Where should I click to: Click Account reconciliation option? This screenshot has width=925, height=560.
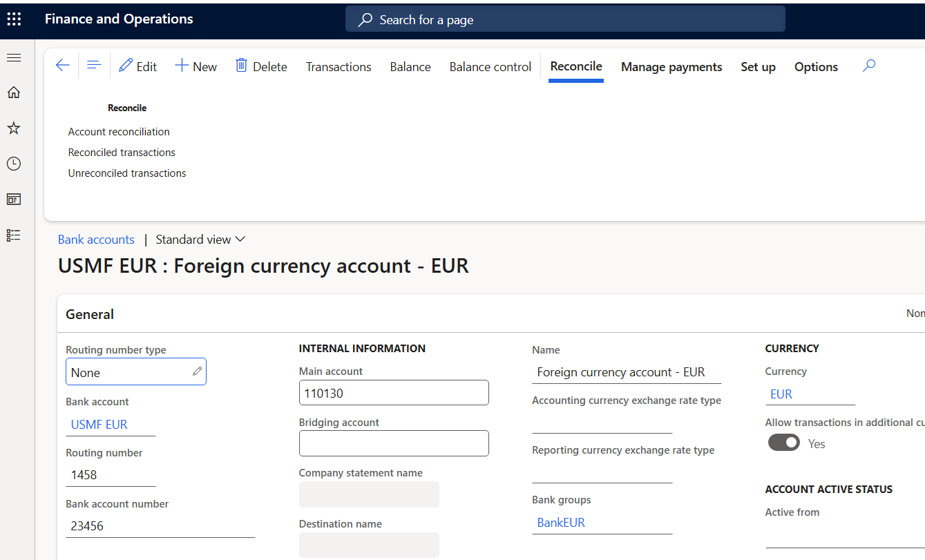click(119, 132)
